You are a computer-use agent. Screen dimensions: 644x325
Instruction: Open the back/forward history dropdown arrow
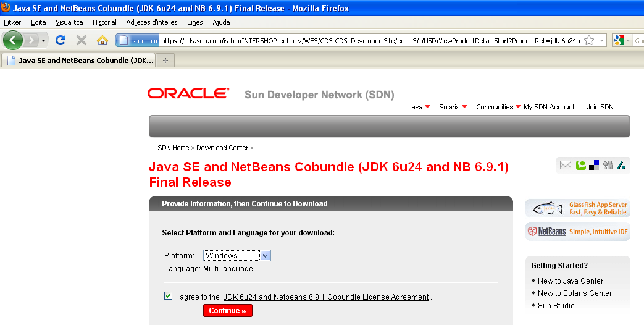(44, 40)
